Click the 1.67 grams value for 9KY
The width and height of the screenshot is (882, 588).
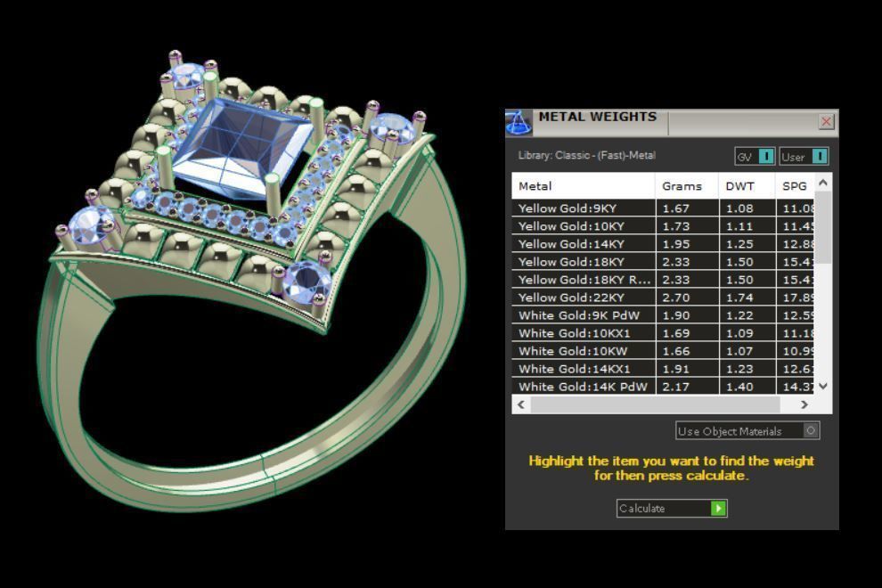point(687,208)
